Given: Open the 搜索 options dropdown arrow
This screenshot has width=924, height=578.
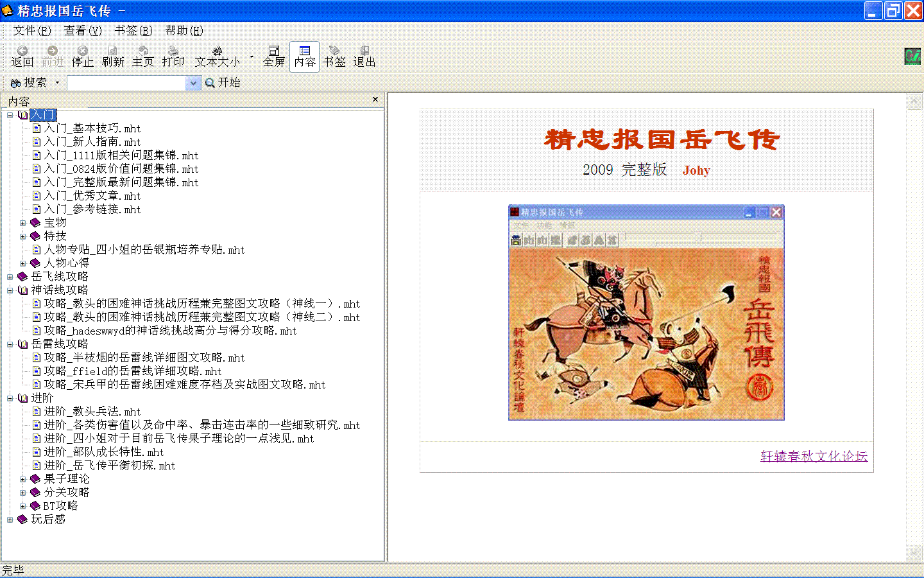Looking at the screenshot, I should pos(57,83).
